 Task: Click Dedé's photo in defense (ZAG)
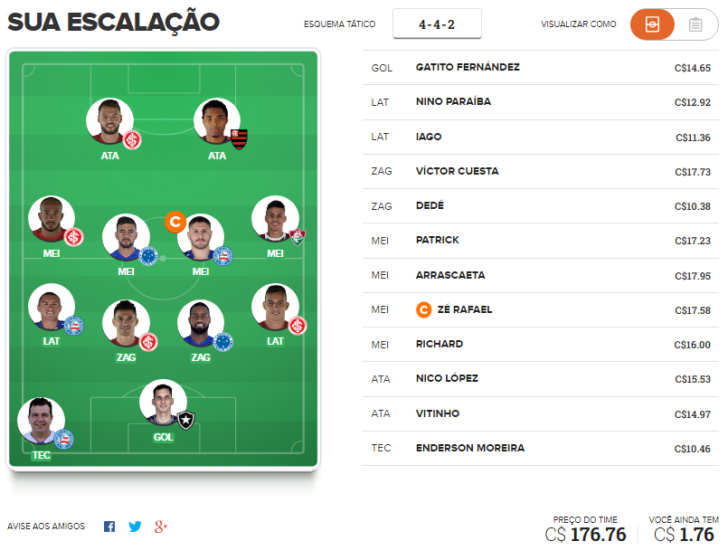(x=201, y=323)
